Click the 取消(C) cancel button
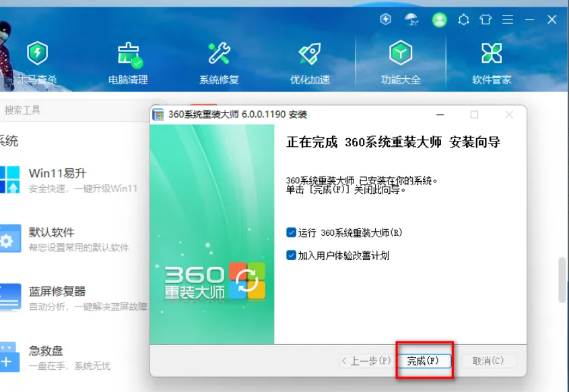The image size is (569, 392). [488, 361]
